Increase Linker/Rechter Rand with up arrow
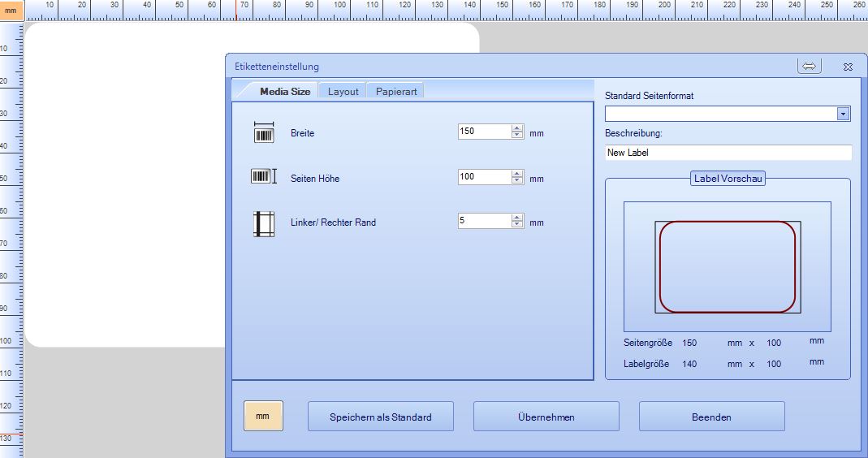 coord(517,217)
